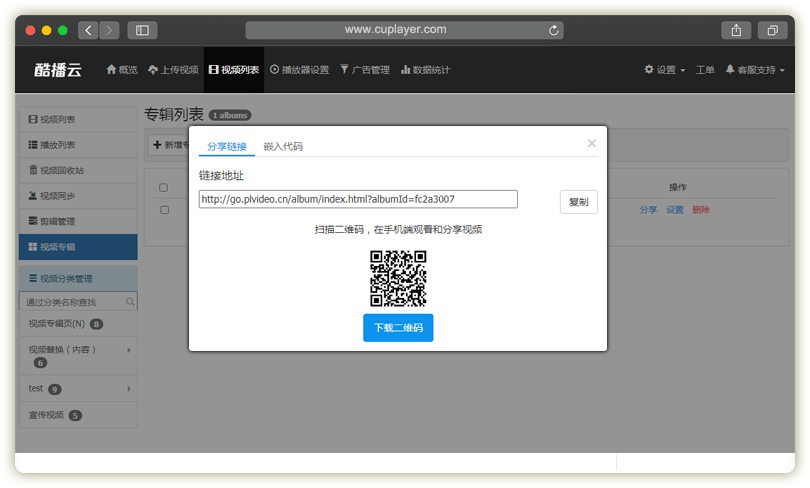810x488 pixels.
Task: Check the album row checkbox
Action: (164, 210)
